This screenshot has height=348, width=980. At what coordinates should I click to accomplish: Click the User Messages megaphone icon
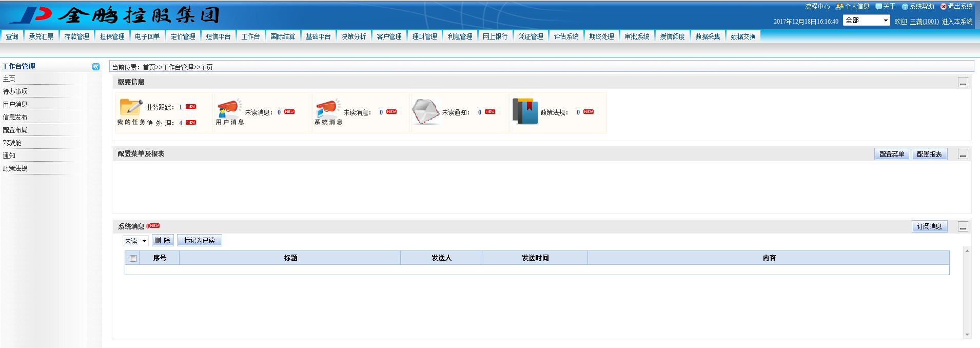click(x=229, y=108)
